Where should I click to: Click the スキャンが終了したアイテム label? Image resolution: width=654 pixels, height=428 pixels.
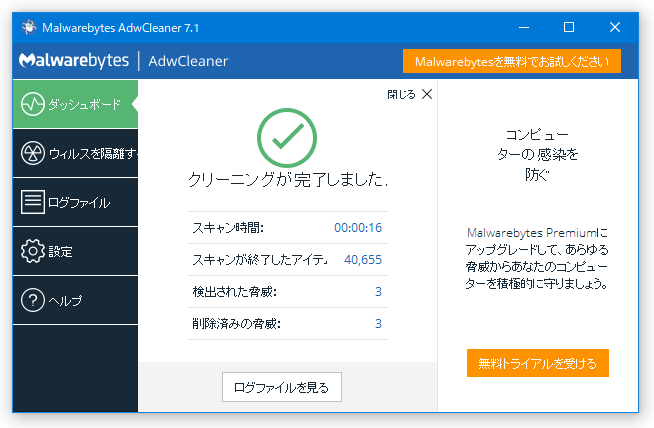pos(260,259)
